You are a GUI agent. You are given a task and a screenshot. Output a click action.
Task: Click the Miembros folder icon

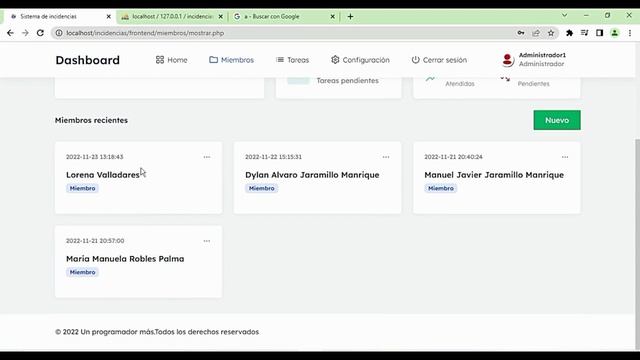[213, 60]
